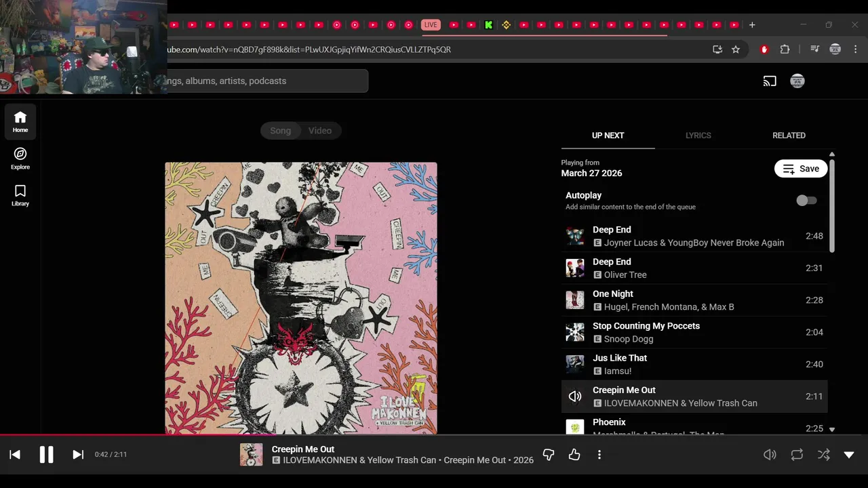The image size is (868, 488).
Task: Click the small album thumbnail in player bar
Action: pyautogui.click(x=251, y=455)
